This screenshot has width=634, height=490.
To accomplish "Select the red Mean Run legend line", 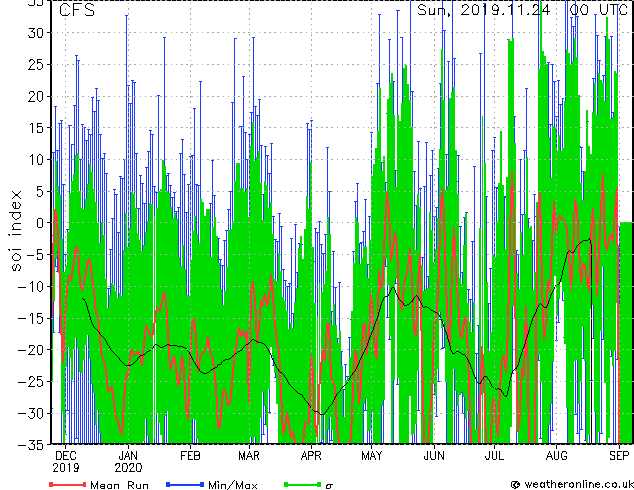I will point(68,484).
